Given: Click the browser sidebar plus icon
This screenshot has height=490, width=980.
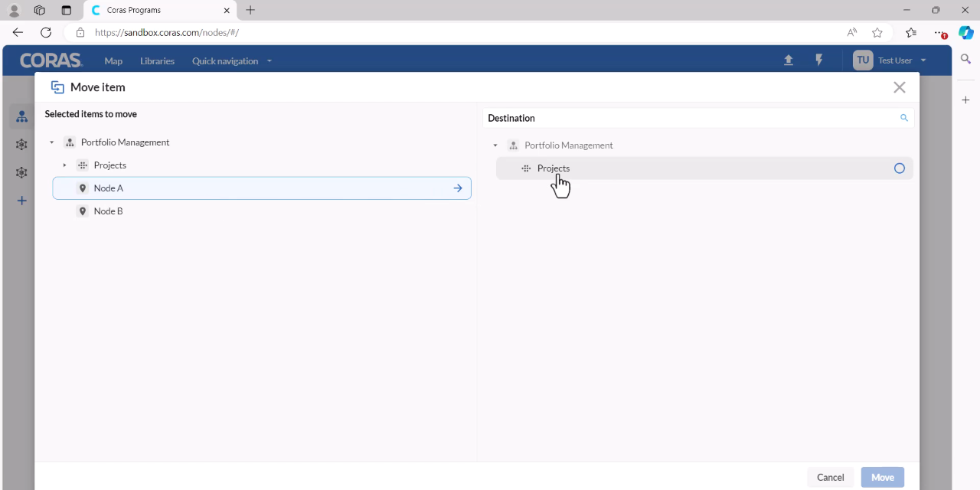Looking at the screenshot, I should [x=966, y=100].
